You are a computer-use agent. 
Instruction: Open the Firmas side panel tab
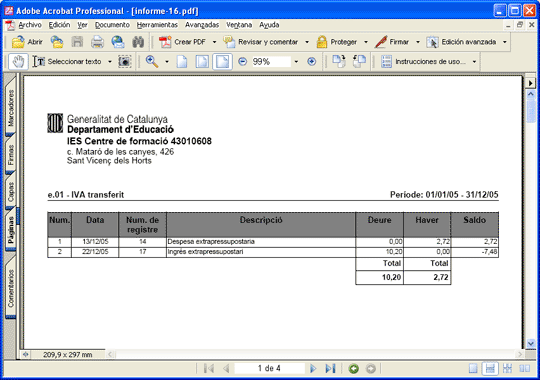tap(11, 155)
